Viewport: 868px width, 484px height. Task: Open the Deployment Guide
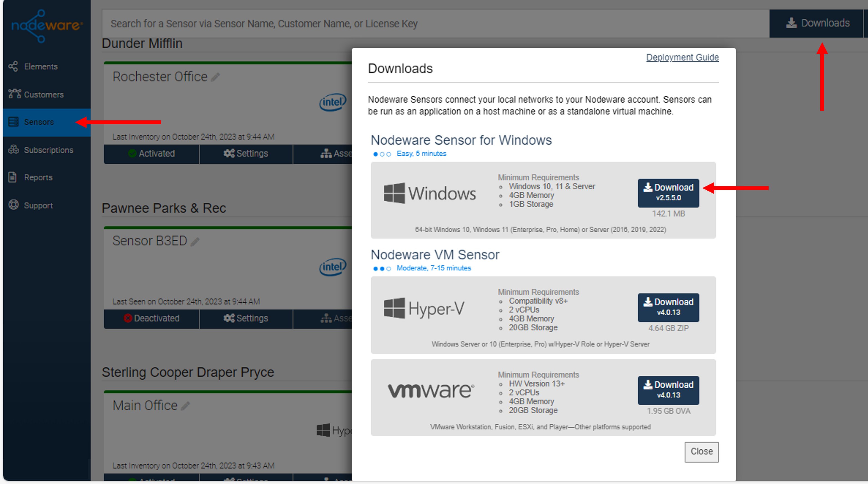coord(682,57)
